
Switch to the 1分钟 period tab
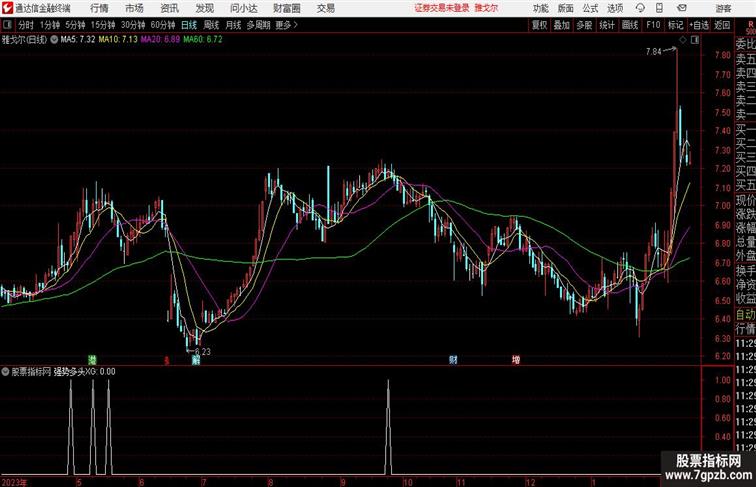(x=50, y=25)
